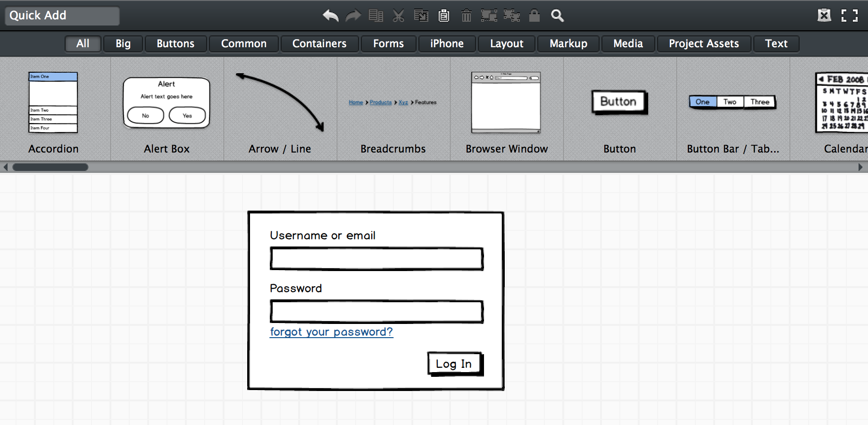868x425 pixels.
Task: Click the Cut scissors icon
Action: pos(399,16)
